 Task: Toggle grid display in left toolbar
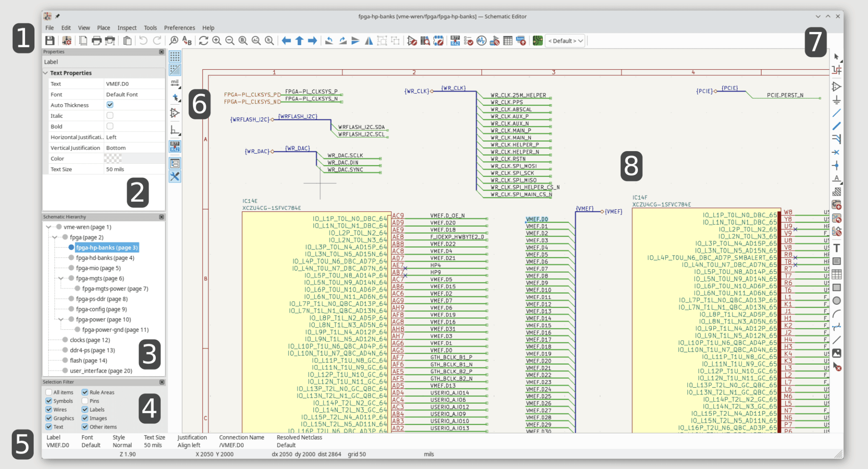point(175,57)
